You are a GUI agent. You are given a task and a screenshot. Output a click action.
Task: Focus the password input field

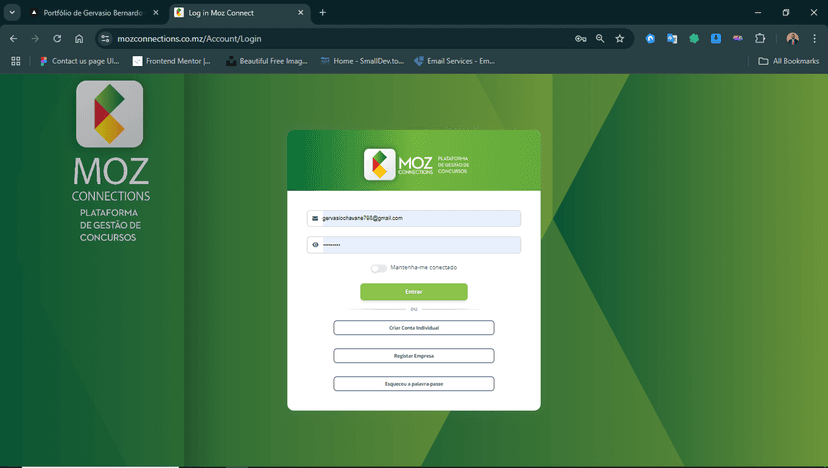[414, 245]
